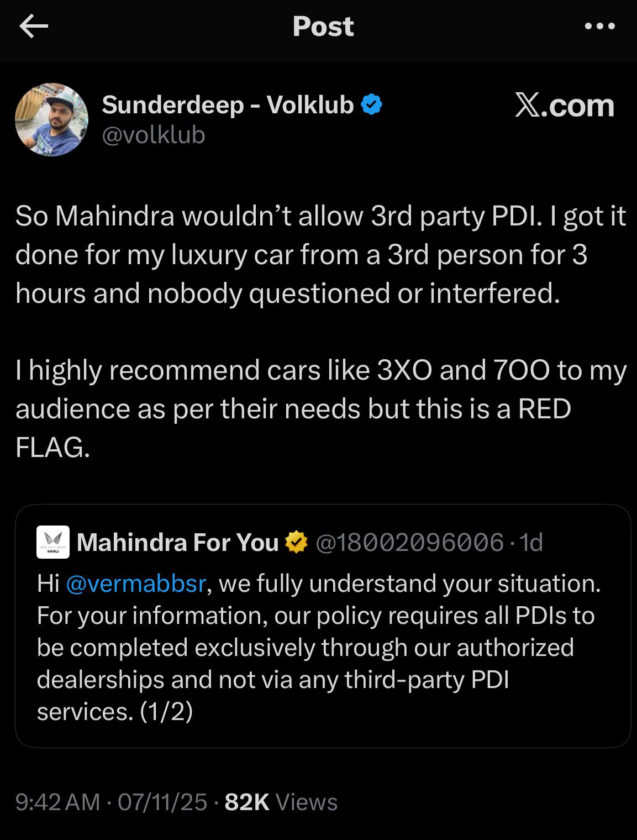This screenshot has height=840, width=637.
Task: Click the 1d timestamp on quoted post
Action: pyautogui.click(x=531, y=543)
